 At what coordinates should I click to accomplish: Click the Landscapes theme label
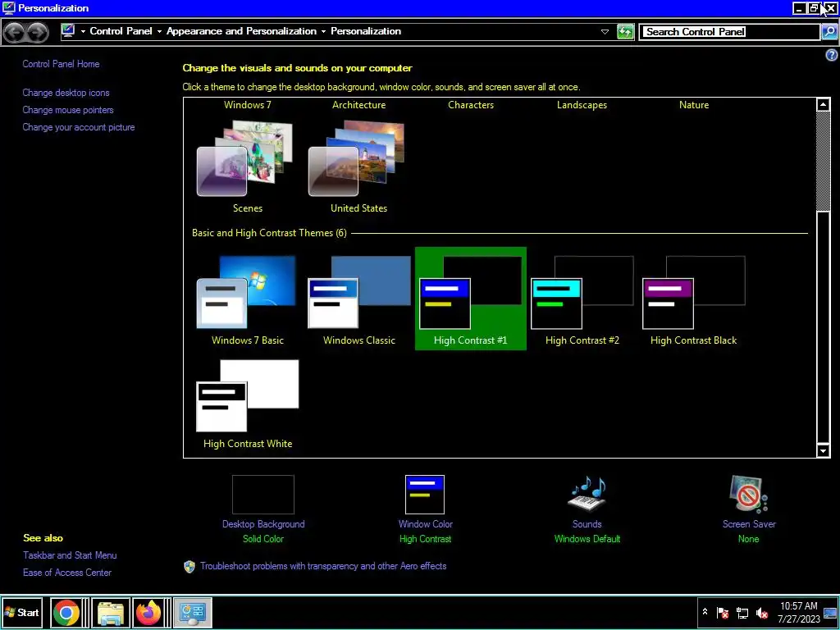[x=582, y=105]
